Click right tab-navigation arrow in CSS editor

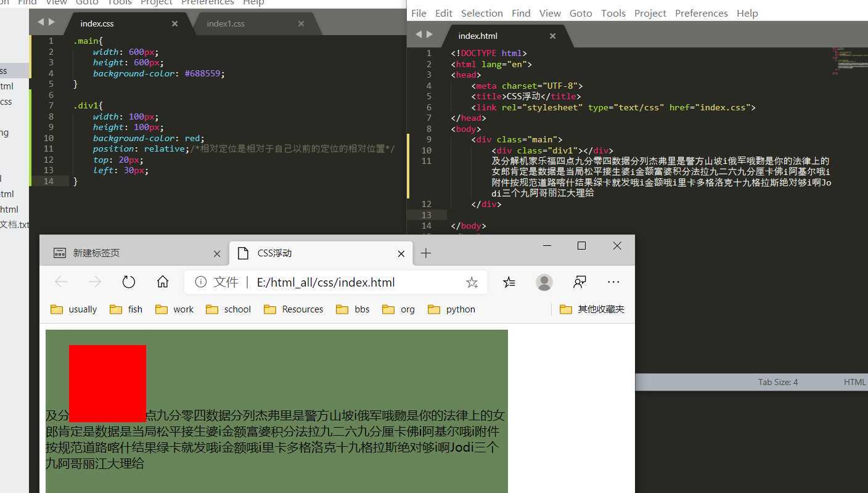coord(52,22)
